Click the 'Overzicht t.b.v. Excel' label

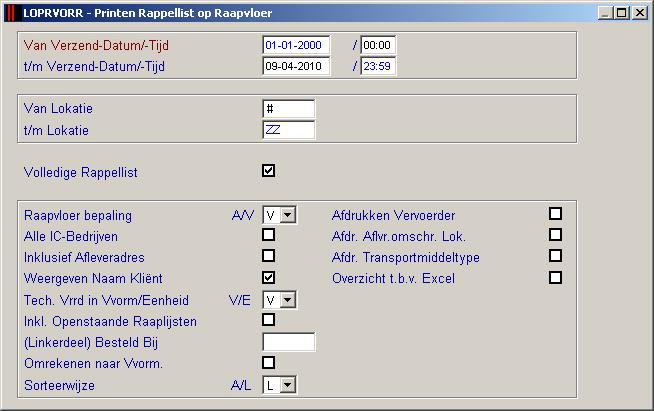(393, 278)
